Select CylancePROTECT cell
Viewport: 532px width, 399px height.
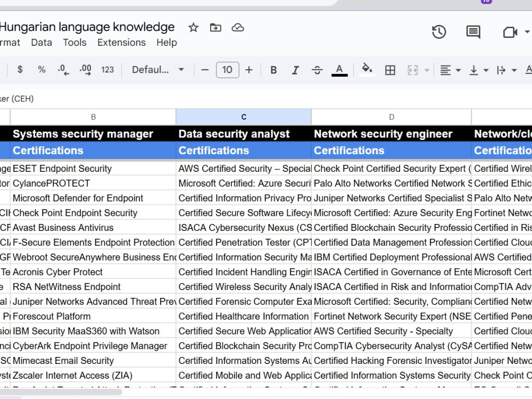93,183
